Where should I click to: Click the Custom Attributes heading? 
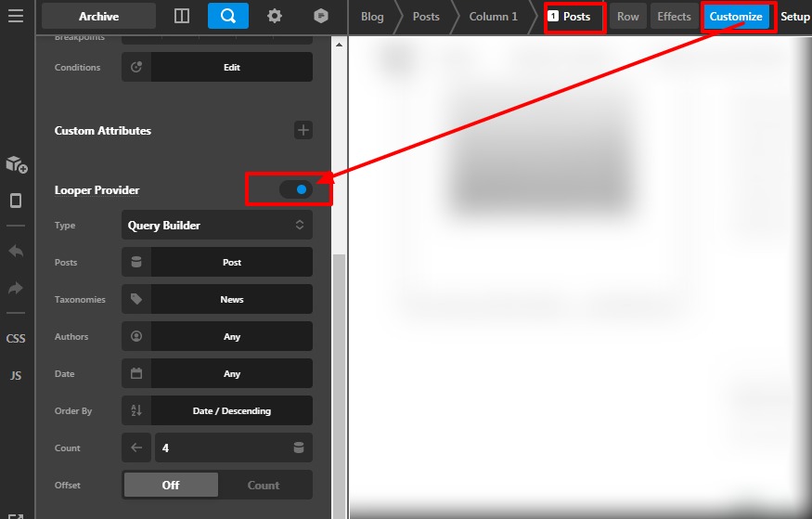coord(102,131)
